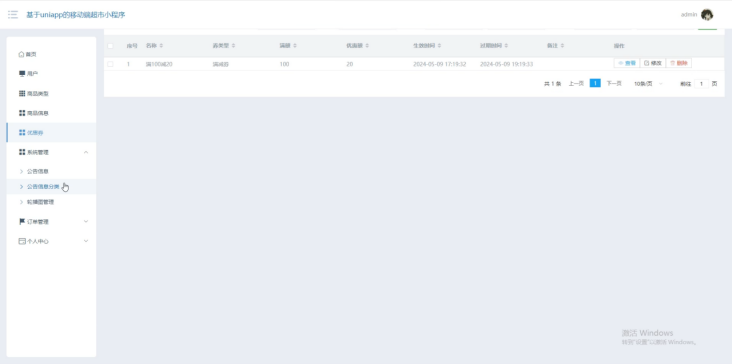This screenshot has width=733, height=364.
Task: Click the sort arrows on 优惠额 column
Action: (x=367, y=46)
